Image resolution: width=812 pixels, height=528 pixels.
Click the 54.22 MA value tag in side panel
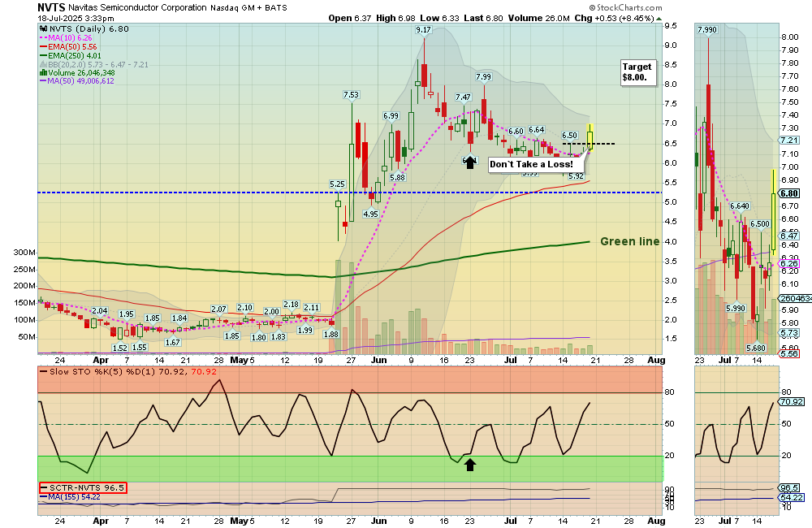click(x=792, y=497)
